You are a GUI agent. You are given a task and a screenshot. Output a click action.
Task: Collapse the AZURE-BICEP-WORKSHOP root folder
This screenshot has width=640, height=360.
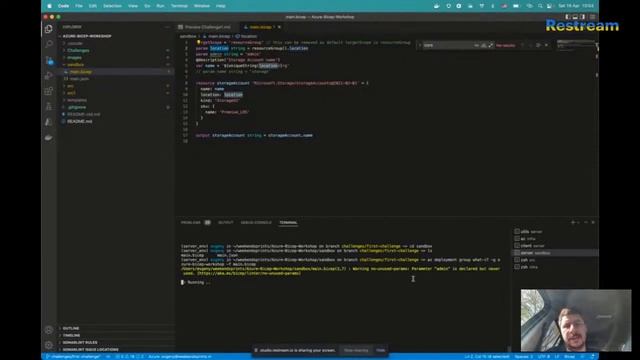click(x=87, y=36)
